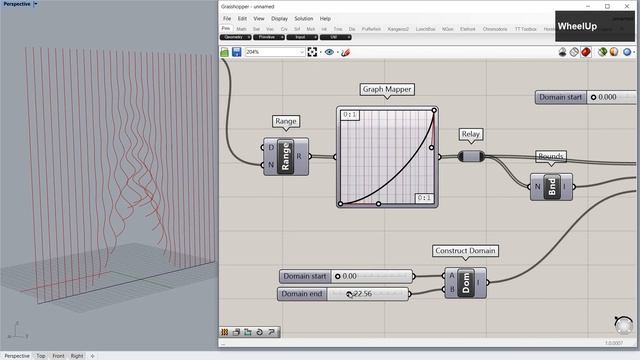Switch Rhino viewport to Front tab
Image resolution: width=640 pixels, height=360 pixels.
[58, 356]
